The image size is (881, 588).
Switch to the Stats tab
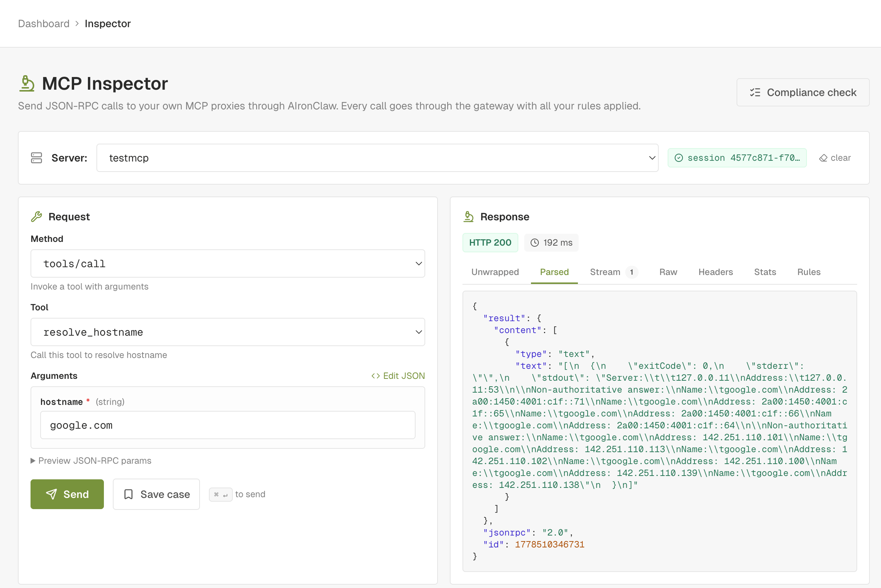(765, 272)
